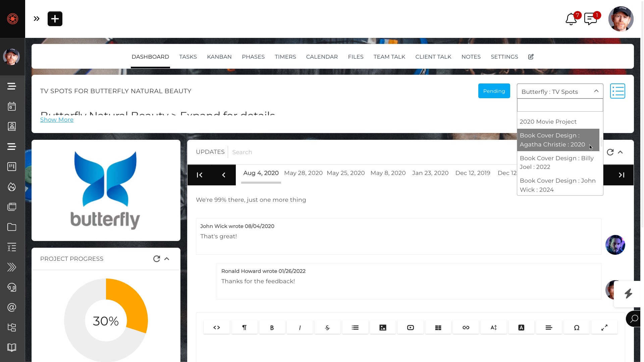Insert special character omega icon

point(577,327)
